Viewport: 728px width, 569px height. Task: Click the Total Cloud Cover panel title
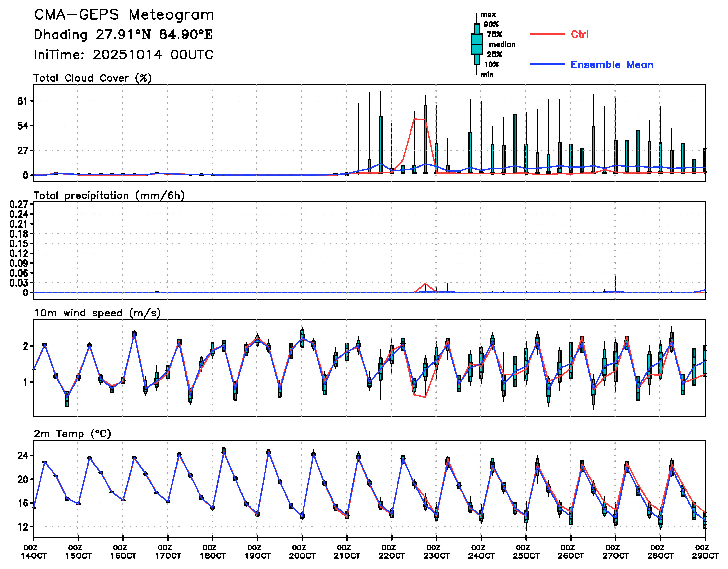pos(93,78)
